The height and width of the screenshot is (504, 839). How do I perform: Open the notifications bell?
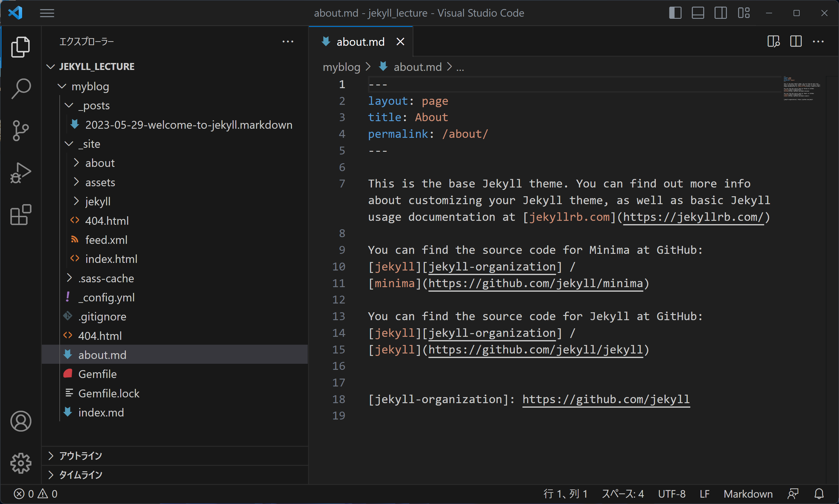coord(819,493)
